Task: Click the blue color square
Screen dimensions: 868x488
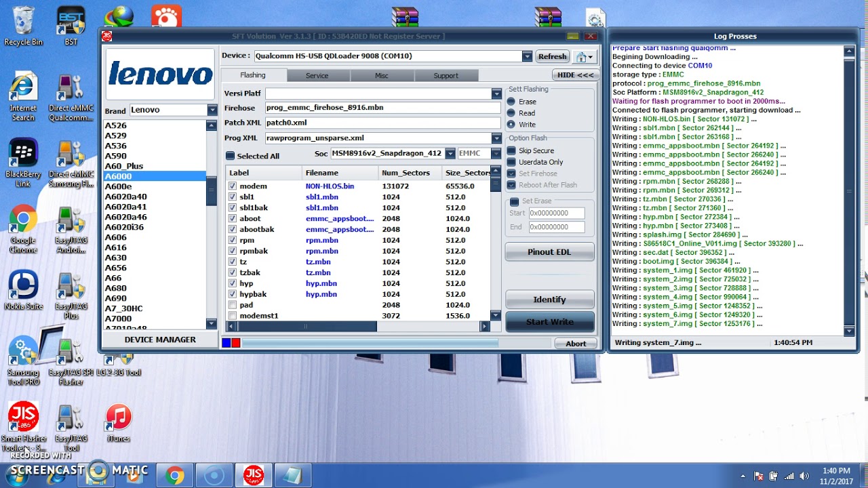Action: click(226, 343)
